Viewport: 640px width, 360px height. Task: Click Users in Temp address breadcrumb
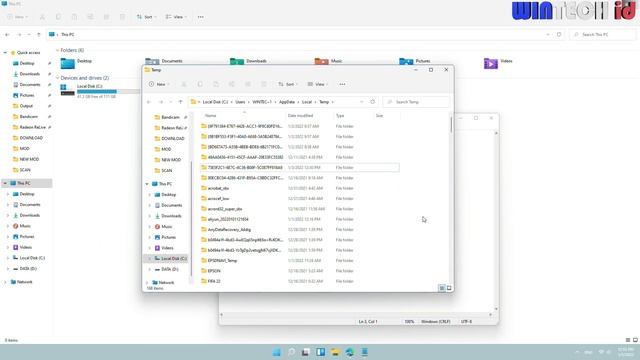[x=240, y=102]
